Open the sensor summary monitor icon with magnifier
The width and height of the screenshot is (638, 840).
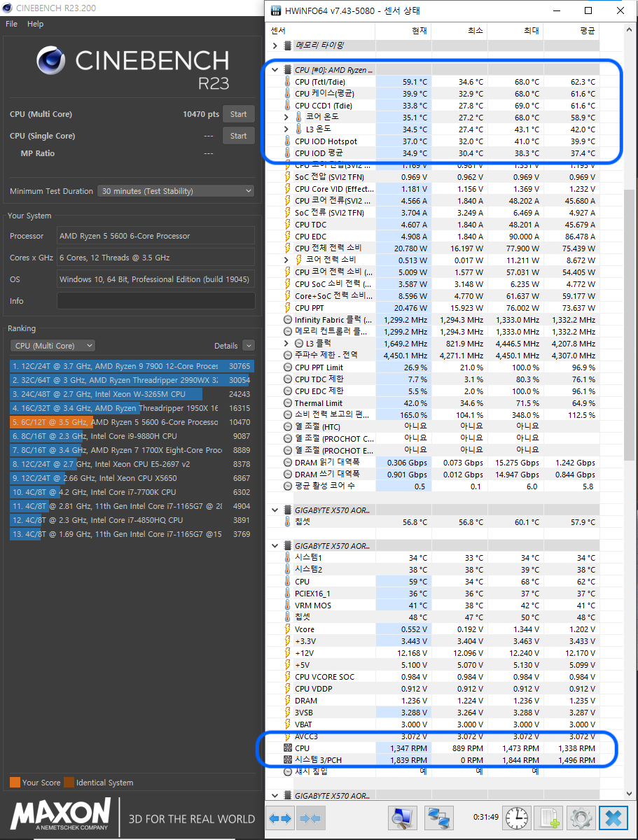pyautogui.click(x=403, y=818)
